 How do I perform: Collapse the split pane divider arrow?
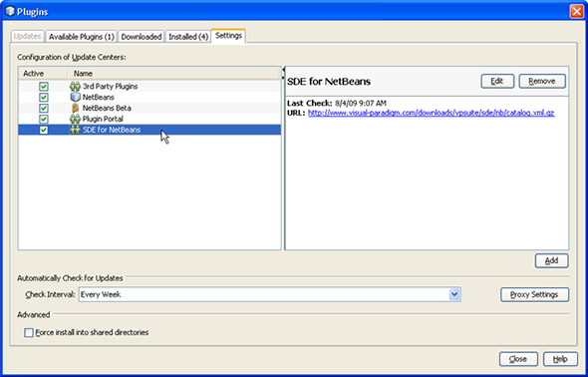tap(283, 69)
